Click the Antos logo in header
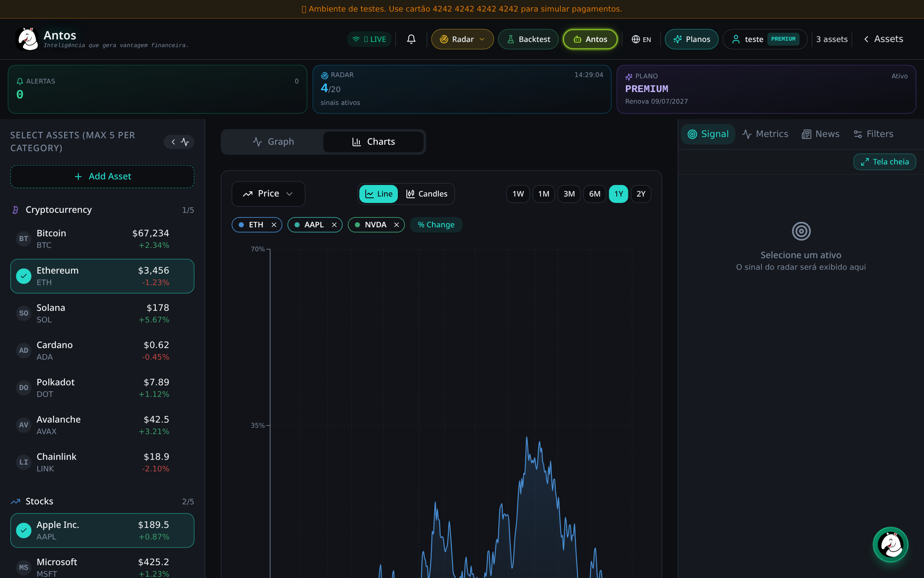The height and width of the screenshot is (578, 924). 27,39
